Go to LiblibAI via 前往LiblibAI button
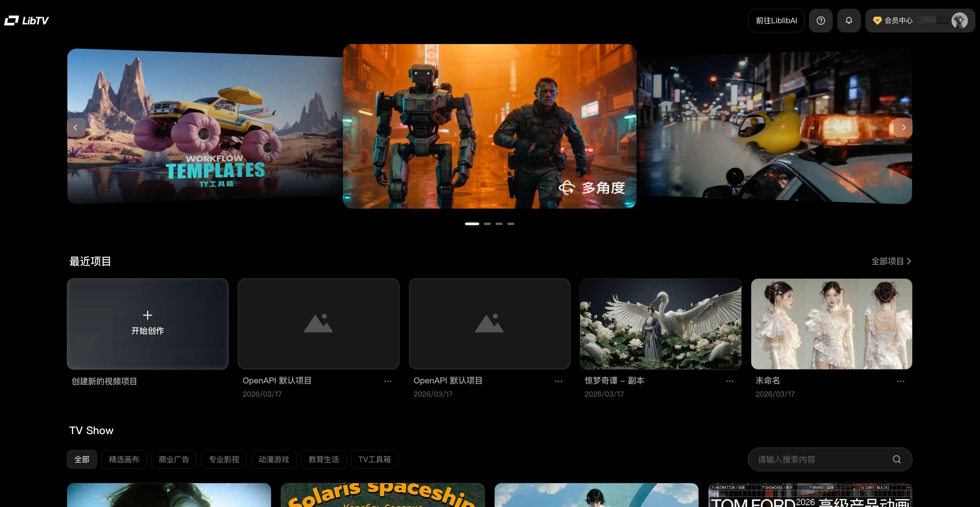This screenshot has height=507, width=980. click(x=776, y=21)
